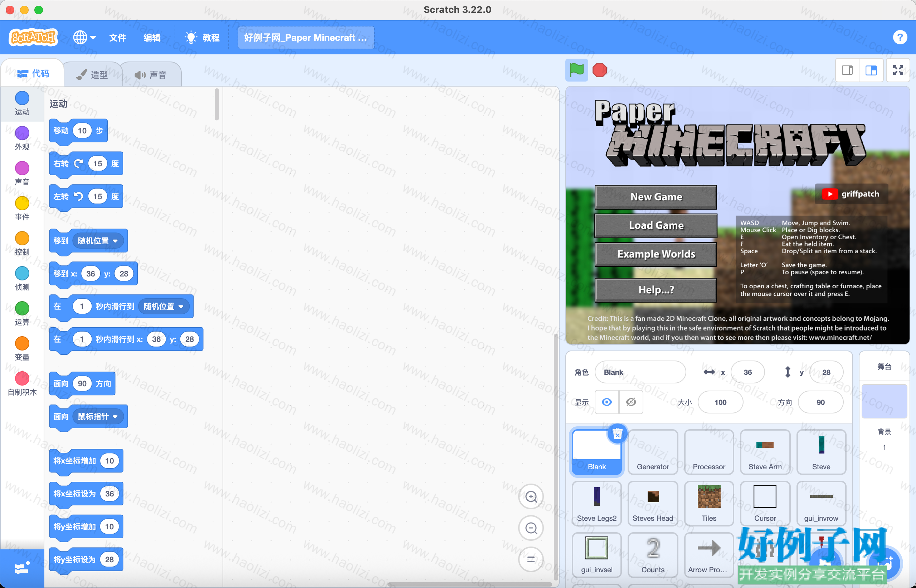Open the language globe menu
Image resolution: width=916 pixels, height=588 pixels.
(84, 38)
